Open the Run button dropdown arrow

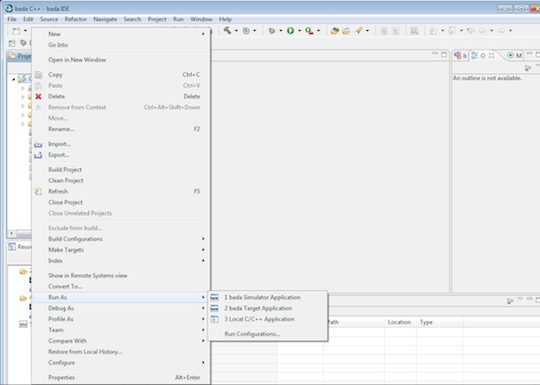[x=299, y=31]
